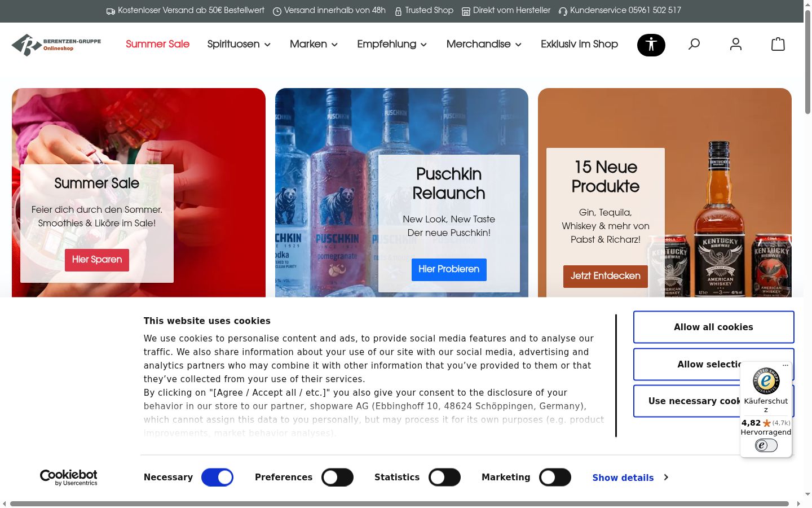Open the shopping cart icon
Screen dimensions: 812x508
778,44
